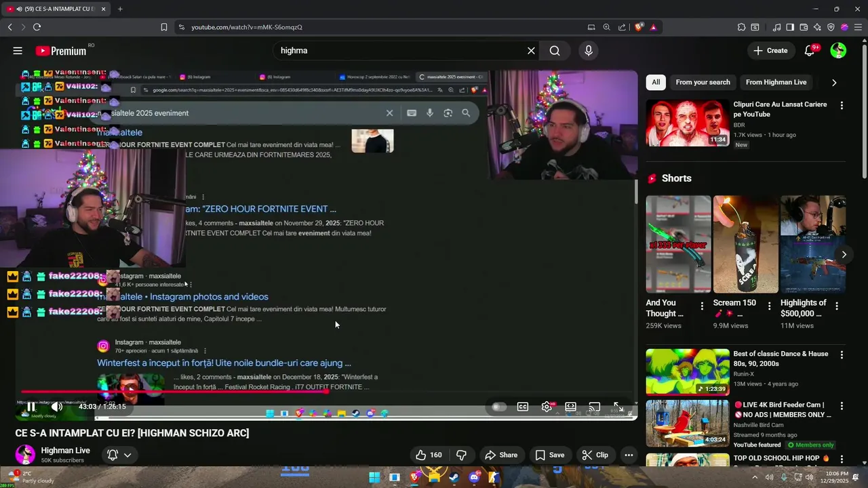Open the media control music note icon
The image size is (868, 488).
[776, 27]
